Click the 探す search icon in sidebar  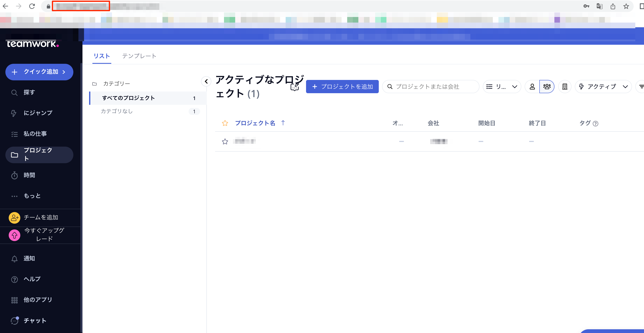coord(15,93)
